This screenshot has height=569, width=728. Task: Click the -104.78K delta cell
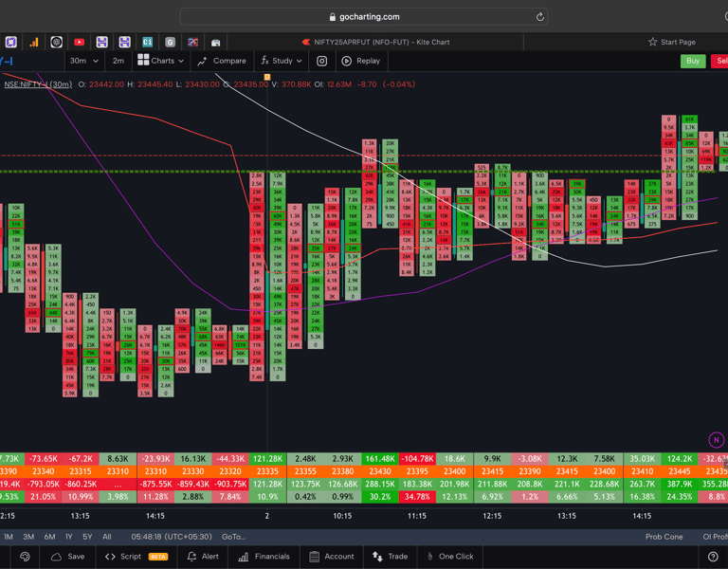[x=417, y=459]
